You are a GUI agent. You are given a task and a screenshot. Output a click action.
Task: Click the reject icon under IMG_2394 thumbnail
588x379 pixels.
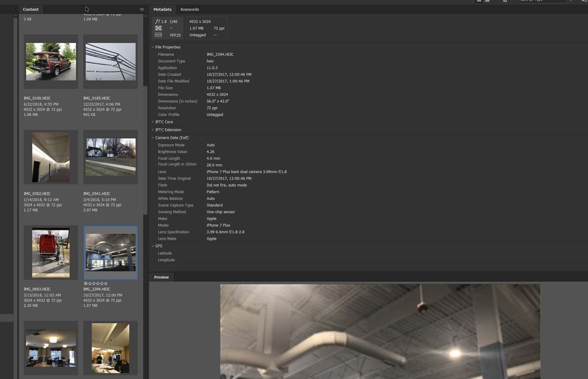[86, 284]
